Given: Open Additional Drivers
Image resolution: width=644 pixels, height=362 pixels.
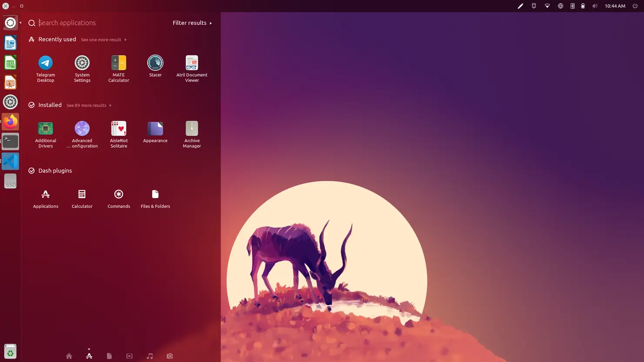Looking at the screenshot, I should [45, 134].
